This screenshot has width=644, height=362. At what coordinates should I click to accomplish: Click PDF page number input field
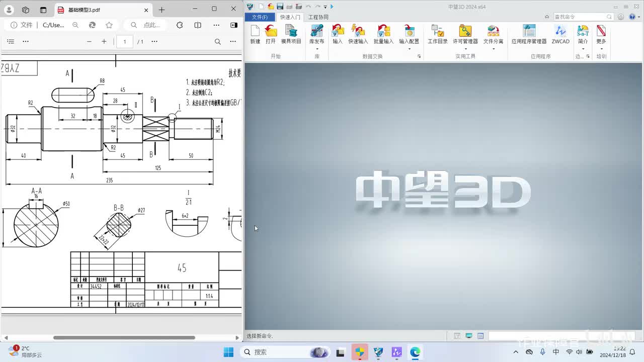[125, 42]
